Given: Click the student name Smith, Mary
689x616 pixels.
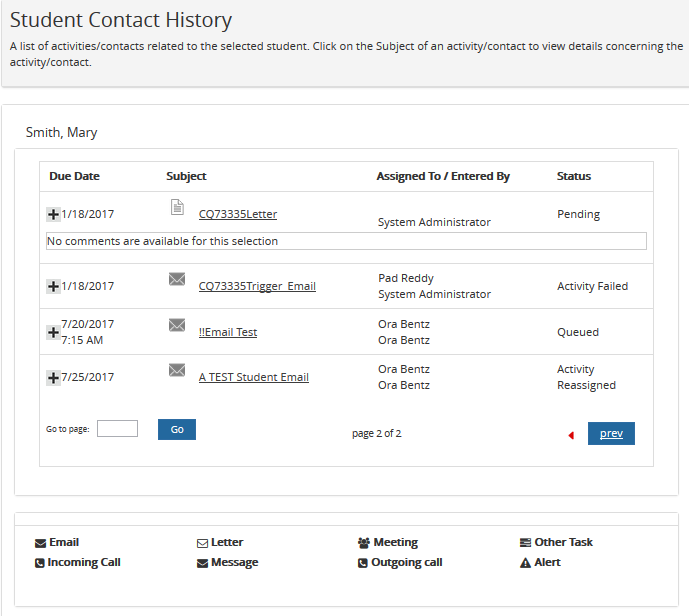Looking at the screenshot, I should click(x=62, y=132).
